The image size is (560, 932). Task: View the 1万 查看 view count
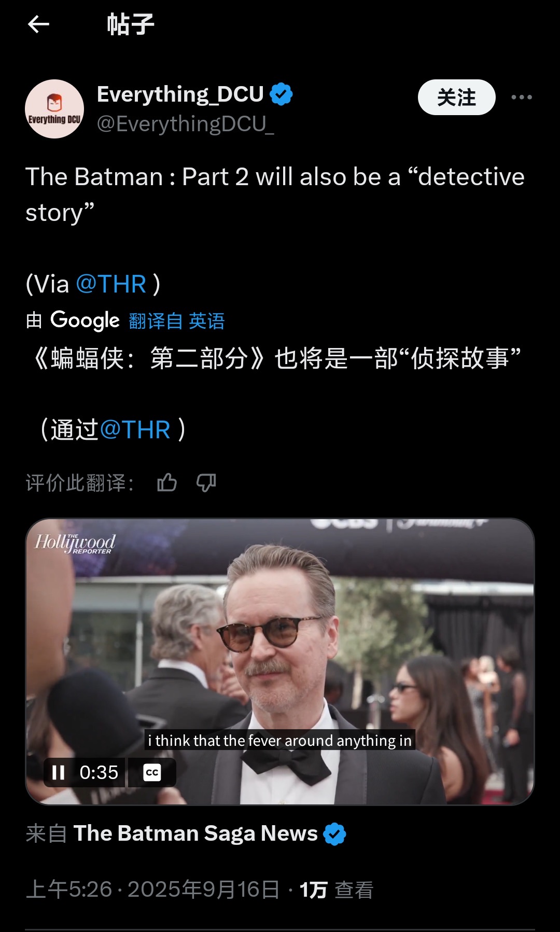[x=337, y=889]
